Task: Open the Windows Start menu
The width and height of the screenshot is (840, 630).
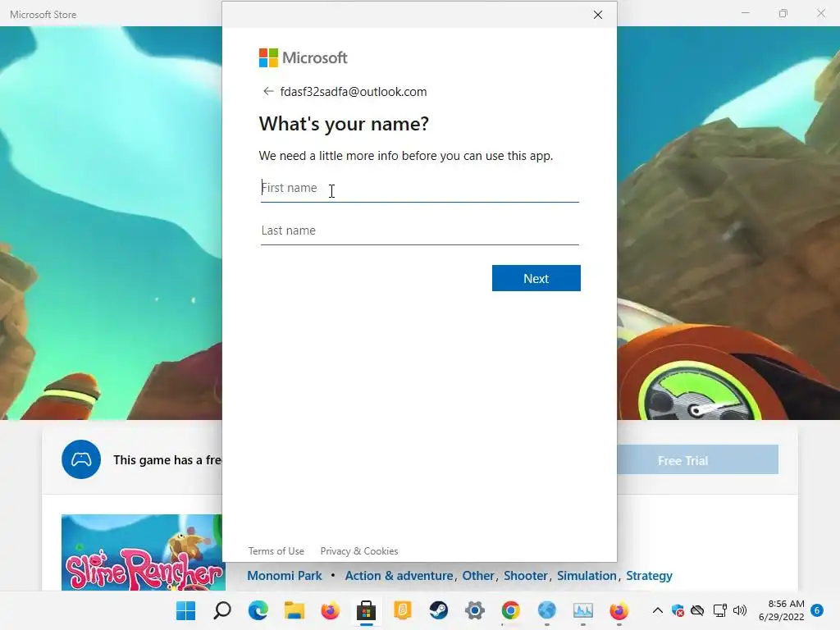Action: click(x=186, y=610)
